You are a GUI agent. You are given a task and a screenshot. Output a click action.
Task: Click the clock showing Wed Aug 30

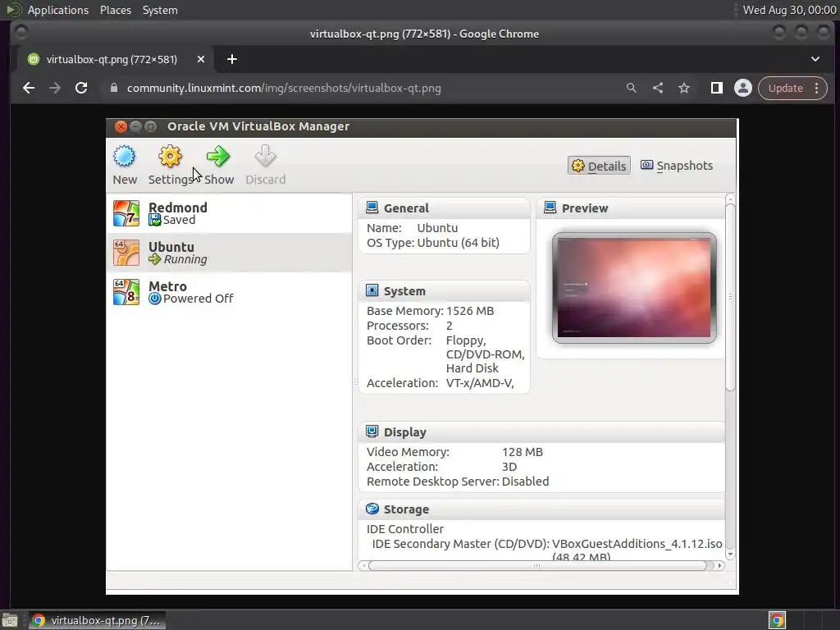click(789, 10)
